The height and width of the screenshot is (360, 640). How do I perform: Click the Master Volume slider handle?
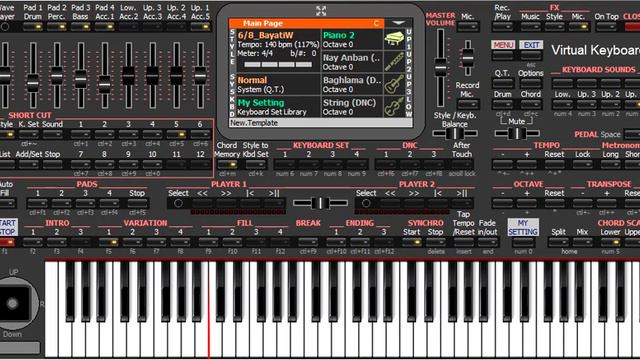(x=440, y=67)
